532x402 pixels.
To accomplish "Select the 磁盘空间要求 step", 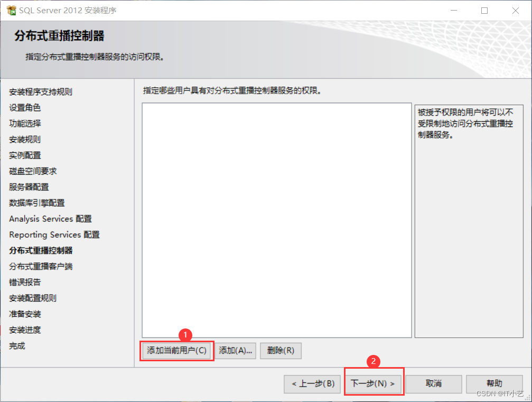I will (33, 171).
